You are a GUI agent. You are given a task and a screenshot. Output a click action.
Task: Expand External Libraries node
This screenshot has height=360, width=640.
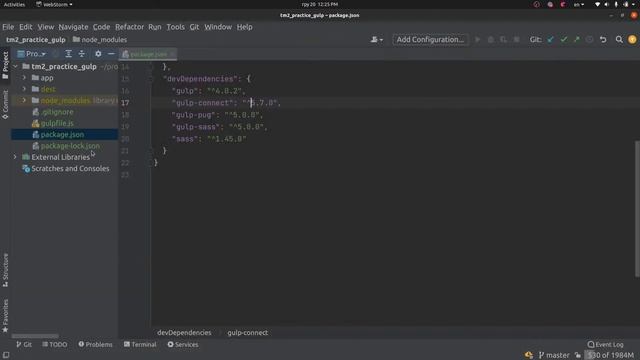coord(16,157)
